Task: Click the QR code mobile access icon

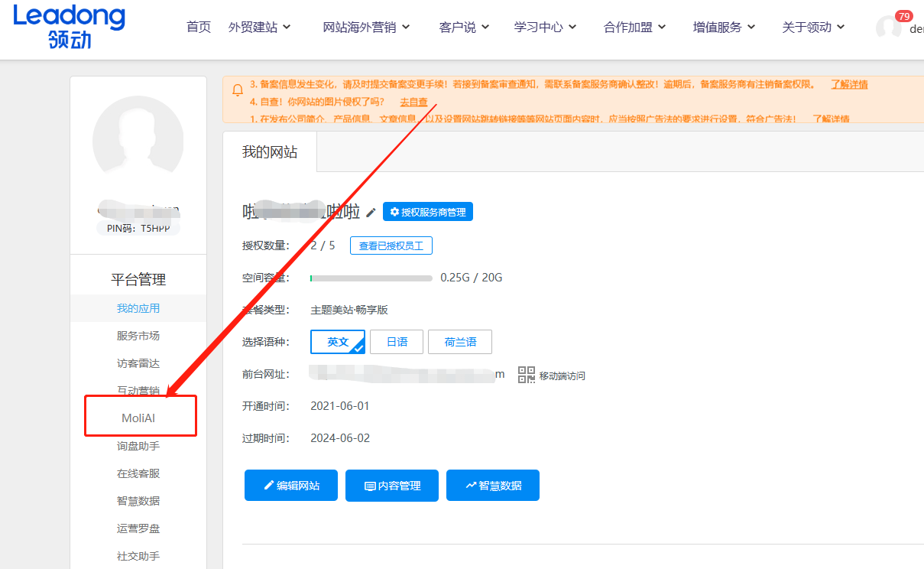Action: click(x=527, y=375)
